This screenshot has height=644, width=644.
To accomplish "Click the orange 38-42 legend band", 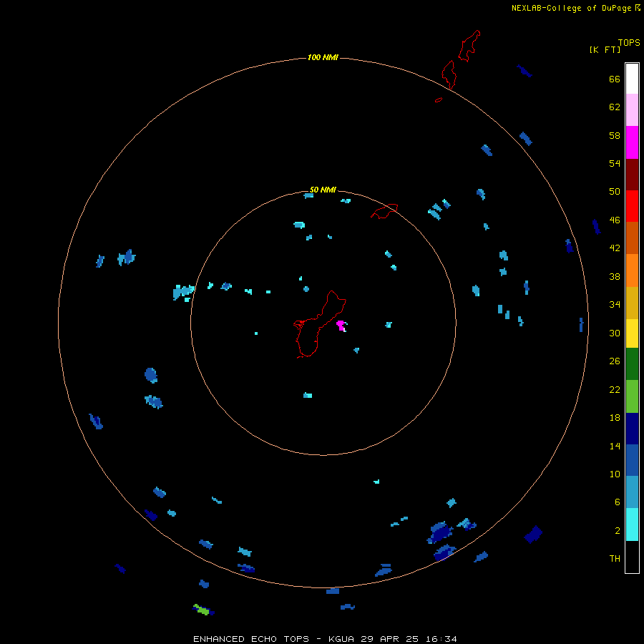I will [x=632, y=270].
